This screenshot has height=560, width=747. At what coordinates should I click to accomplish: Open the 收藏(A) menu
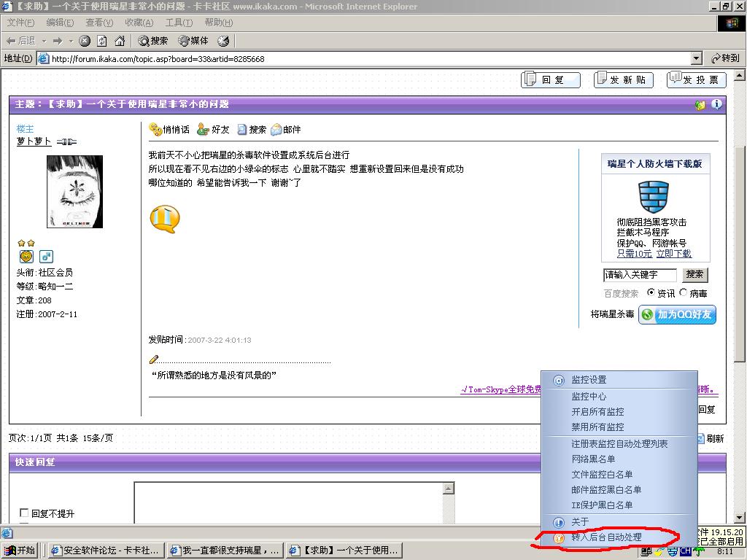click(x=139, y=23)
